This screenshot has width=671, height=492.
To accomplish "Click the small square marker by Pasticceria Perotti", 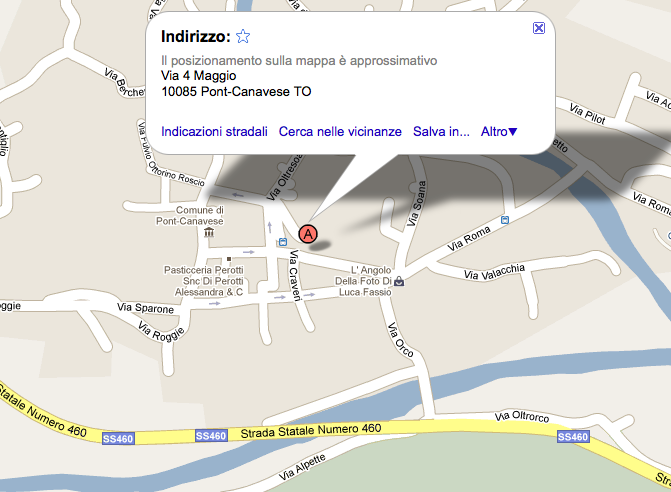I will [229, 259].
